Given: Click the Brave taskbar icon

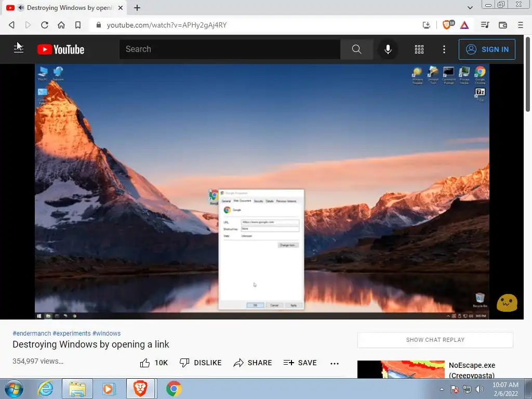Looking at the screenshot, I should tap(140, 389).
